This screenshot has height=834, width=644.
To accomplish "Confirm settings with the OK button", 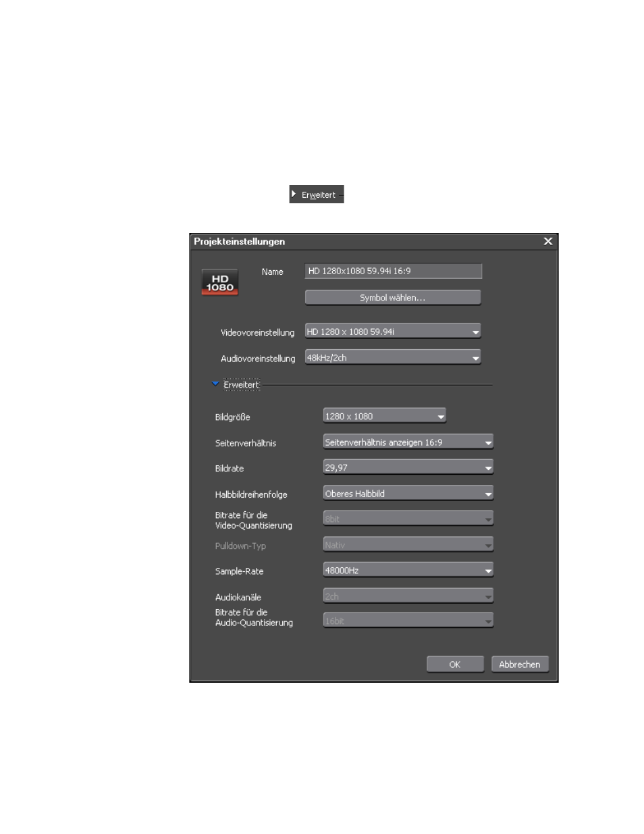I will (x=455, y=664).
